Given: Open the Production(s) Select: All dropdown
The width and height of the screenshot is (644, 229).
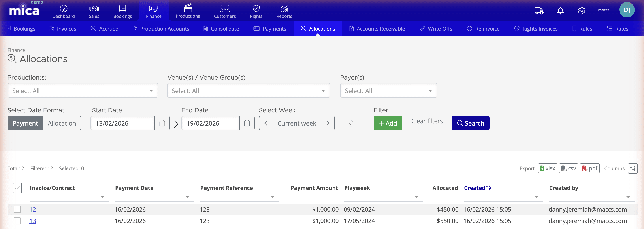Looking at the screenshot, I should 83,90.
